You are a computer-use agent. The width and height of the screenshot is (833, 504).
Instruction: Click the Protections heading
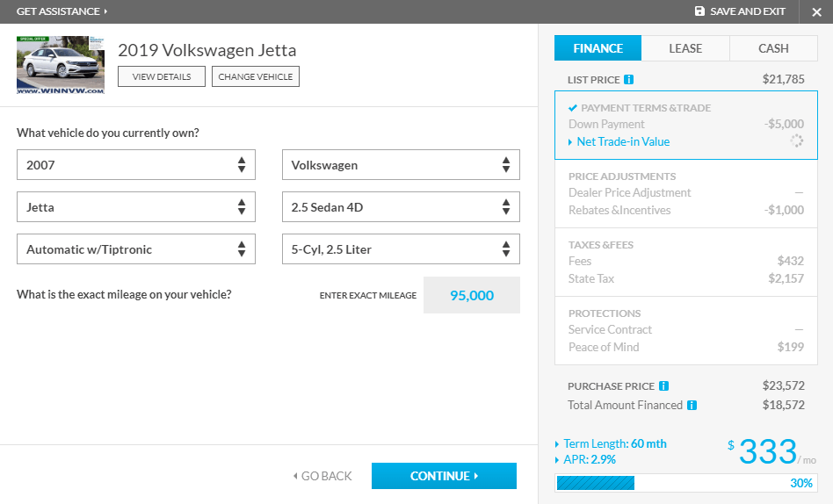tap(605, 313)
